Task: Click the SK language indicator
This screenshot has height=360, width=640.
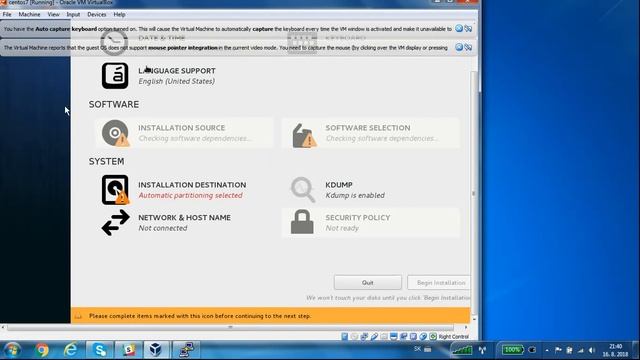Action: [418, 349]
